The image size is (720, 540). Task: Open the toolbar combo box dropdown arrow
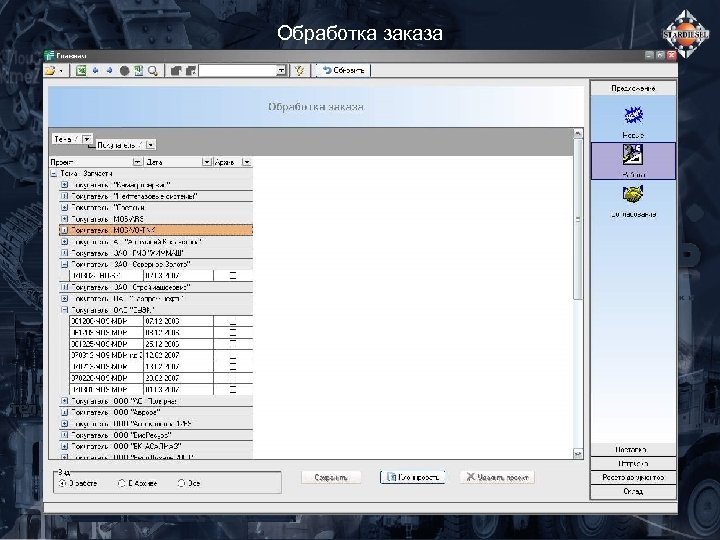pyautogui.click(x=281, y=71)
